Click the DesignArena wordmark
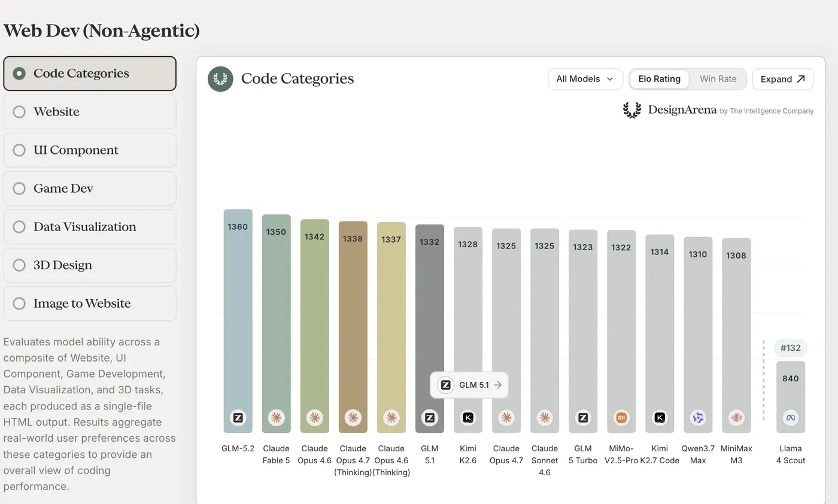This screenshot has width=838, height=504. click(x=682, y=110)
